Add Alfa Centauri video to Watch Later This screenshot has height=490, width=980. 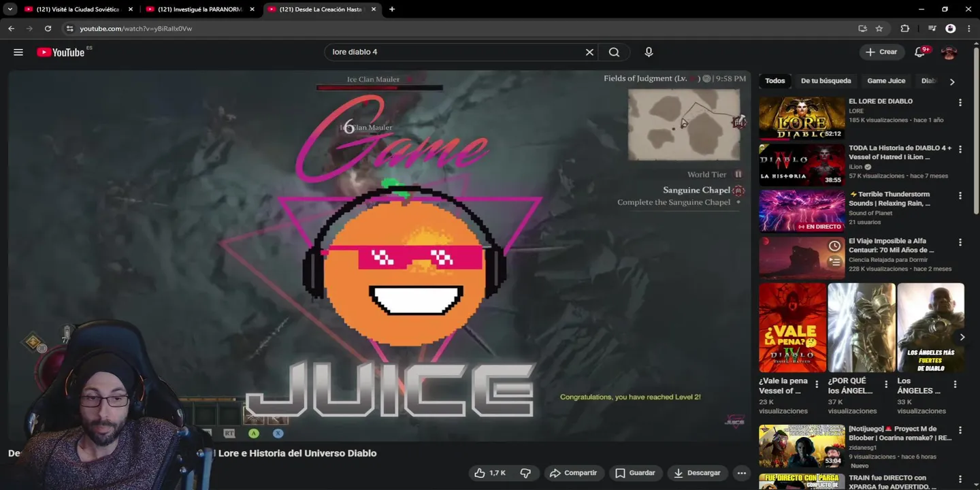[835, 246]
